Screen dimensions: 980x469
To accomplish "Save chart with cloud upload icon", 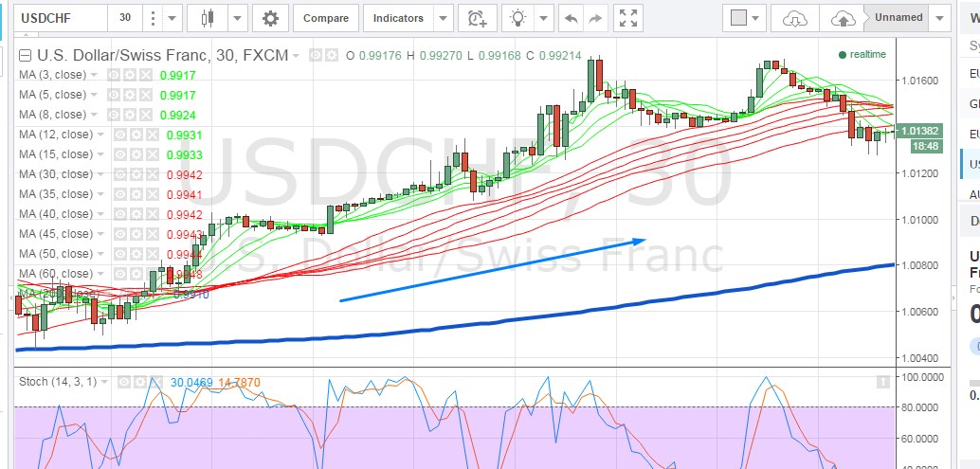I will (842, 18).
